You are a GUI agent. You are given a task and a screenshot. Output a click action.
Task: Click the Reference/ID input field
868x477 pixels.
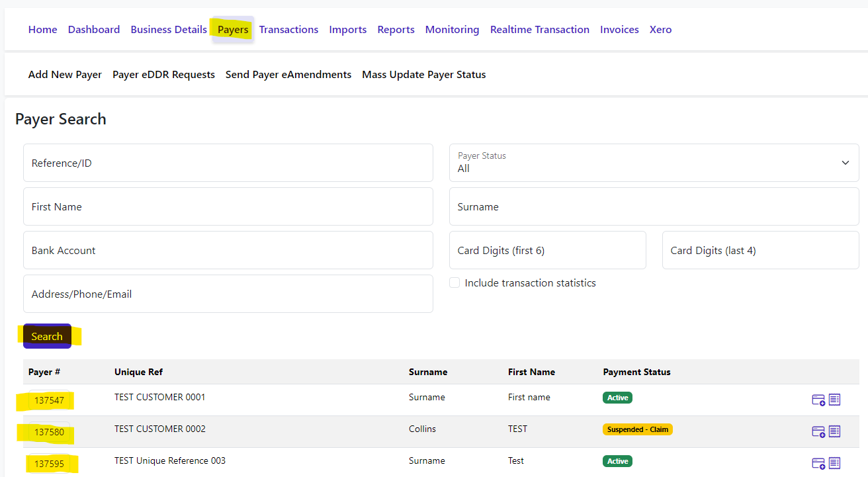pos(228,163)
